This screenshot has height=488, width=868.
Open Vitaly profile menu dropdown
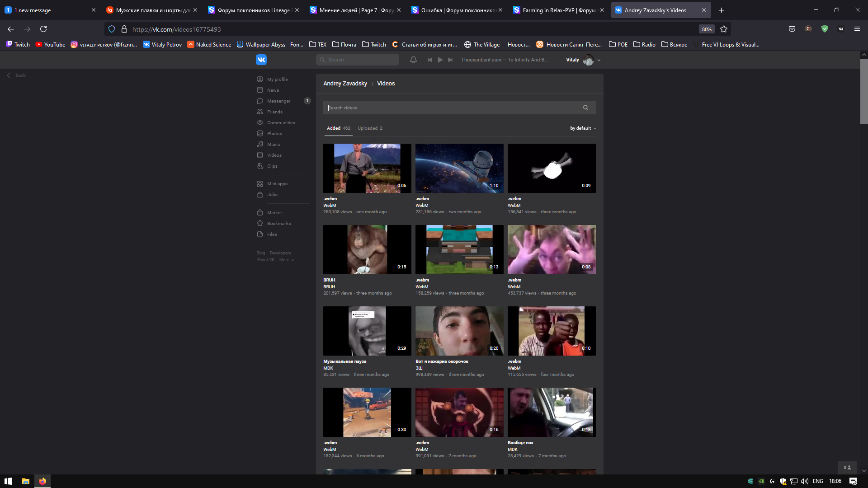tap(599, 60)
